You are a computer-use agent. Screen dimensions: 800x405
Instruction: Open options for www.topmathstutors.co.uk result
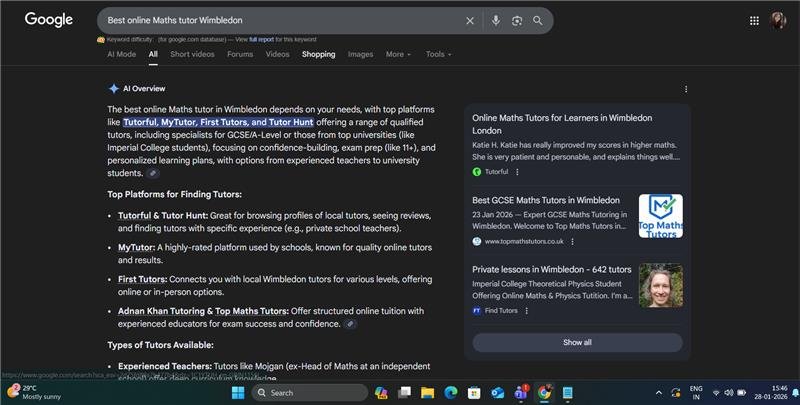[573, 241]
